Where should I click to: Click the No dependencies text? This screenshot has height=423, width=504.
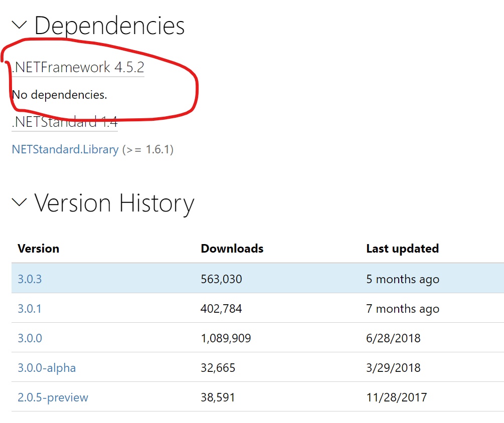click(59, 94)
